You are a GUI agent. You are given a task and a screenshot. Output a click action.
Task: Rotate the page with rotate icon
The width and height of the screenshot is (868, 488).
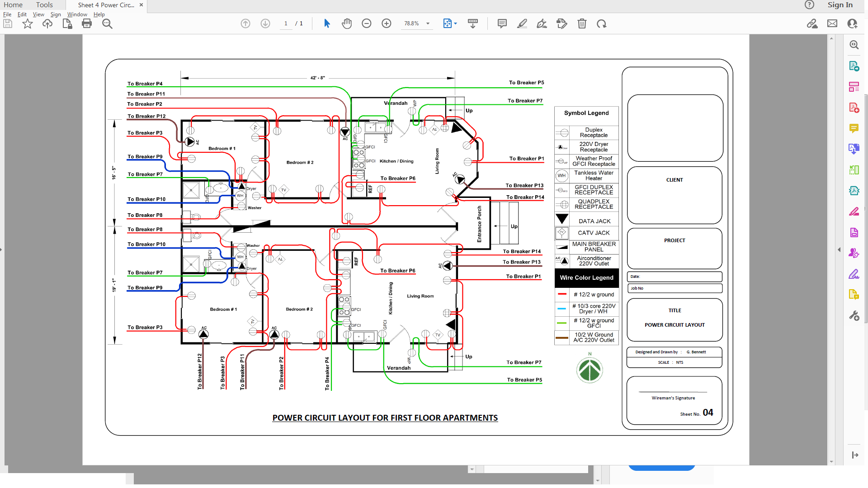[x=601, y=23]
